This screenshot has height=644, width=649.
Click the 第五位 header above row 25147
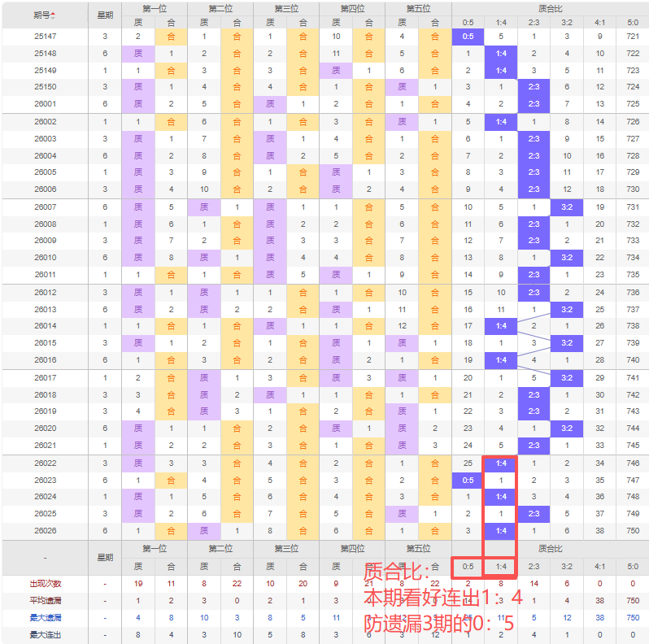coord(419,9)
